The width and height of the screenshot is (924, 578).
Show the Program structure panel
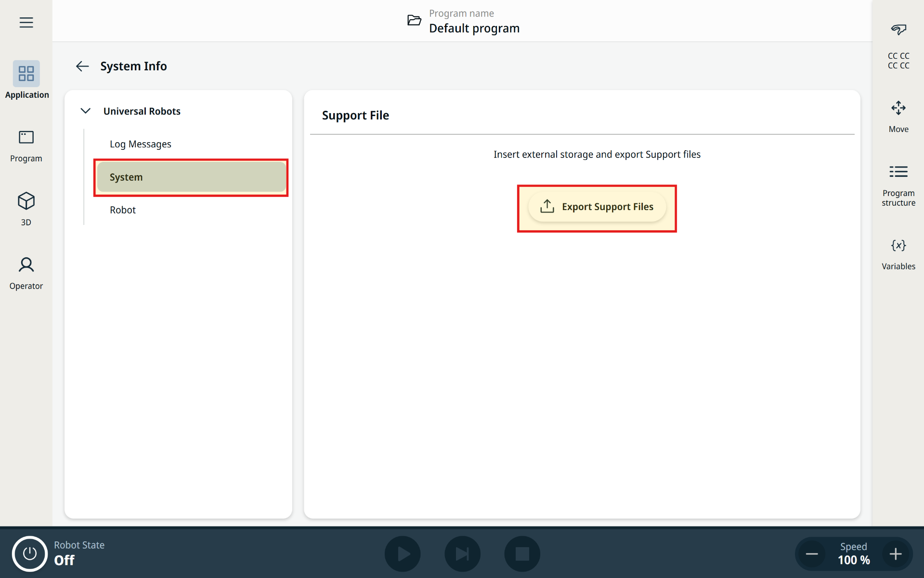tap(898, 184)
